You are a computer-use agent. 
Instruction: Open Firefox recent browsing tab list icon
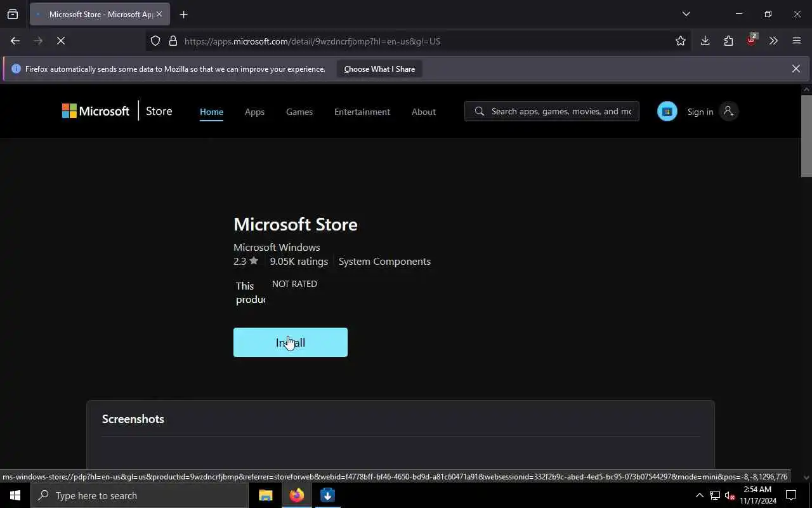tap(13, 14)
